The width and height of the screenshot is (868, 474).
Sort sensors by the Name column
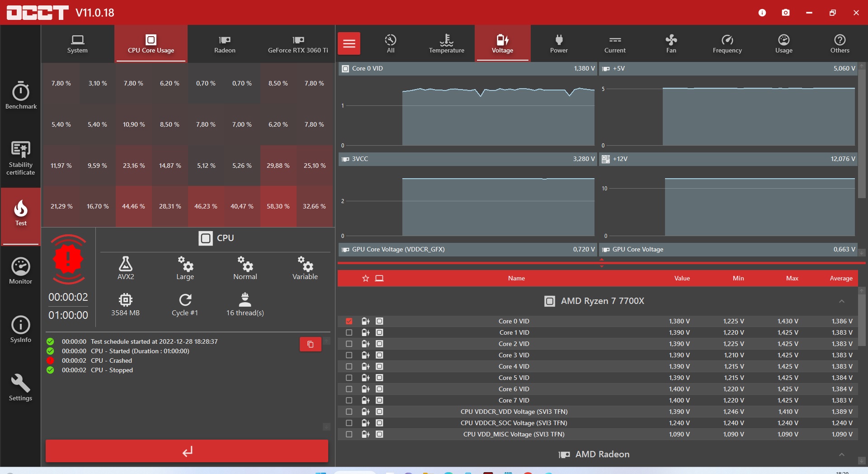click(516, 278)
